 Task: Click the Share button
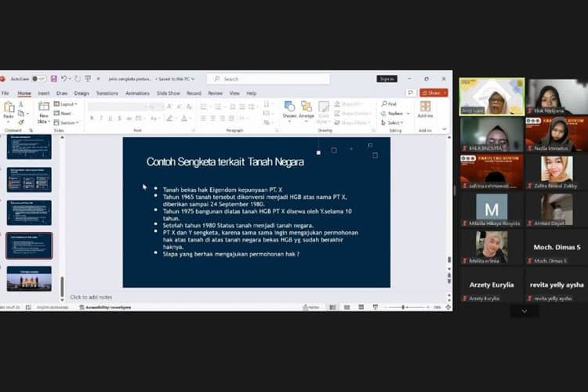point(434,93)
